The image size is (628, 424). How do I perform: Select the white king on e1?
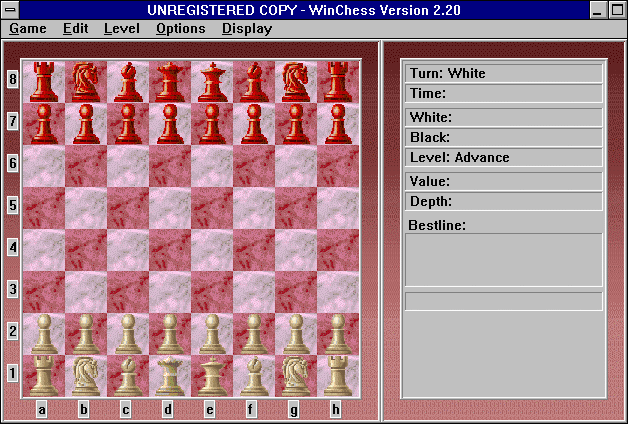[x=212, y=376]
